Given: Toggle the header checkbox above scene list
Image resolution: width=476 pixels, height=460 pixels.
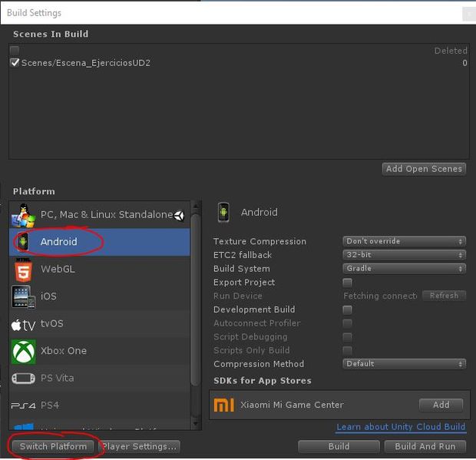Looking at the screenshot, I should coord(15,50).
